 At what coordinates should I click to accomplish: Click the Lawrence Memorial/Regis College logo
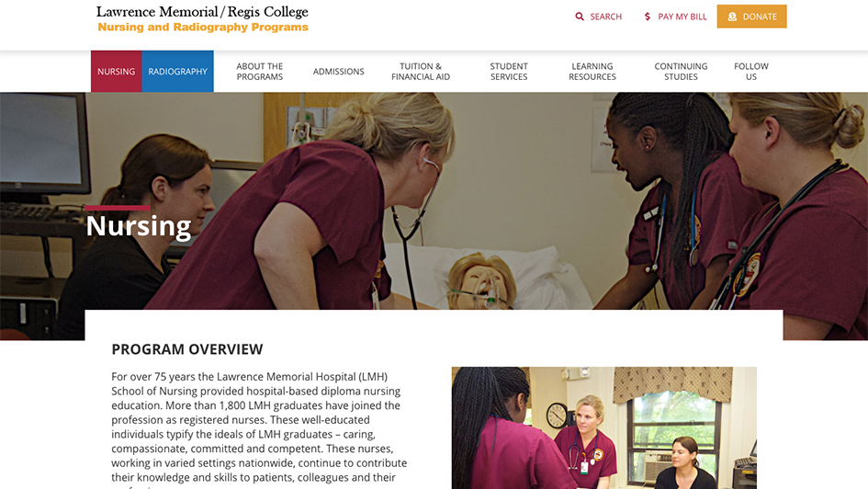202,12
